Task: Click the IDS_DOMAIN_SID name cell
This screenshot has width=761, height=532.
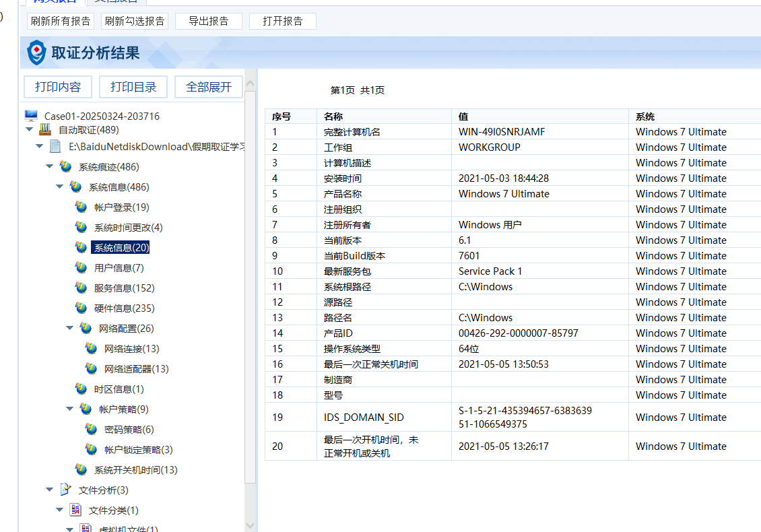Action: pyautogui.click(x=384, y=418)
